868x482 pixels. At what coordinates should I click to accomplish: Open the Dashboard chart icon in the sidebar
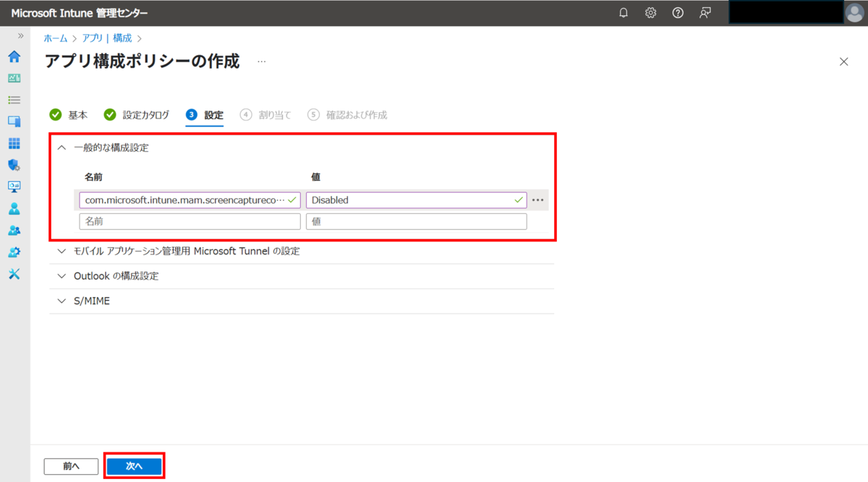(14, 78)
